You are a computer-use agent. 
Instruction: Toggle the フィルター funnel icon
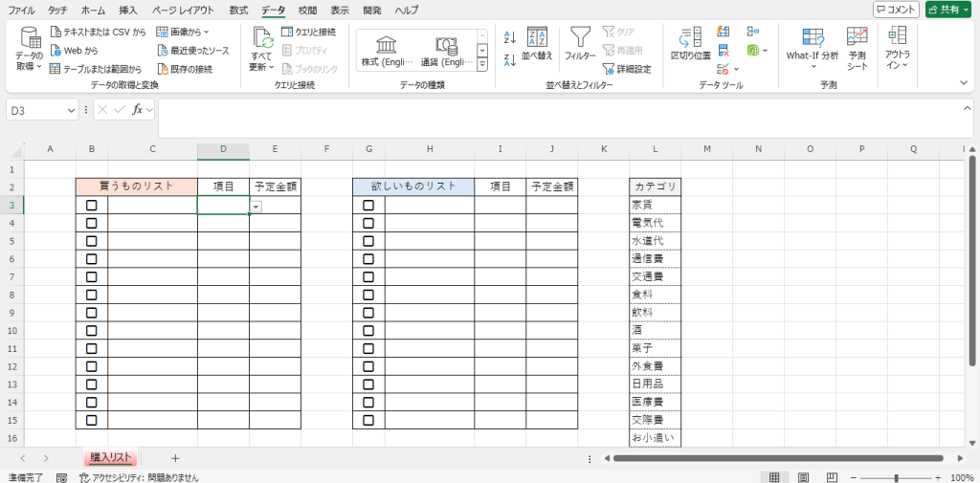tap(580, 37)
